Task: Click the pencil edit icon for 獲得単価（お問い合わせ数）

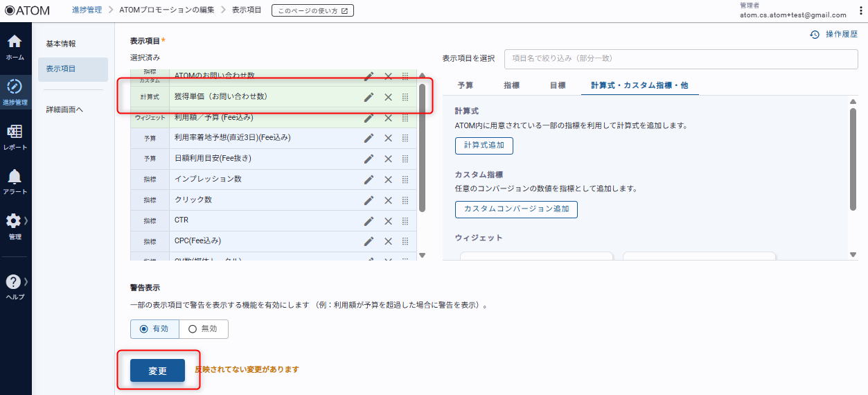Action: pos(369,97)
